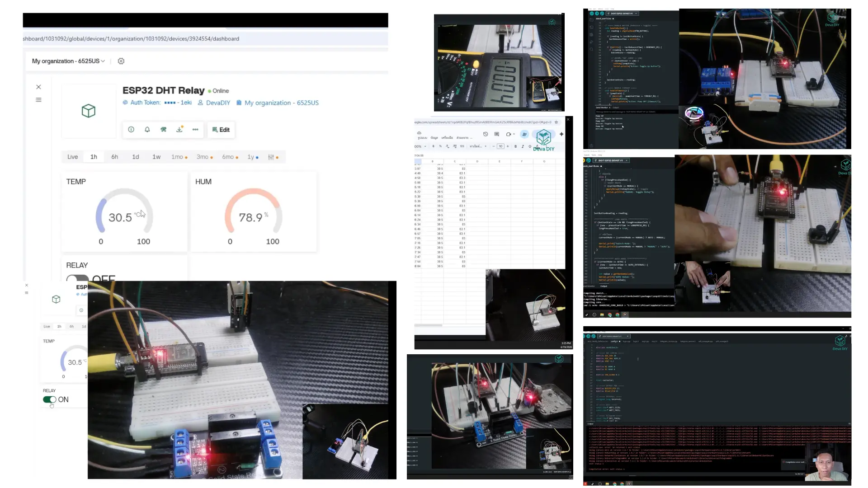Screen dimensions: 868x488
Task: Toggle bold formatting in spreadsheet toolbar
Action: 515,146
